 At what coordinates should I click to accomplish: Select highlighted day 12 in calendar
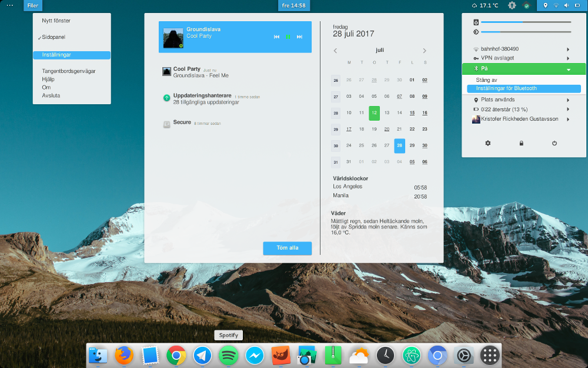pos(374,113)
